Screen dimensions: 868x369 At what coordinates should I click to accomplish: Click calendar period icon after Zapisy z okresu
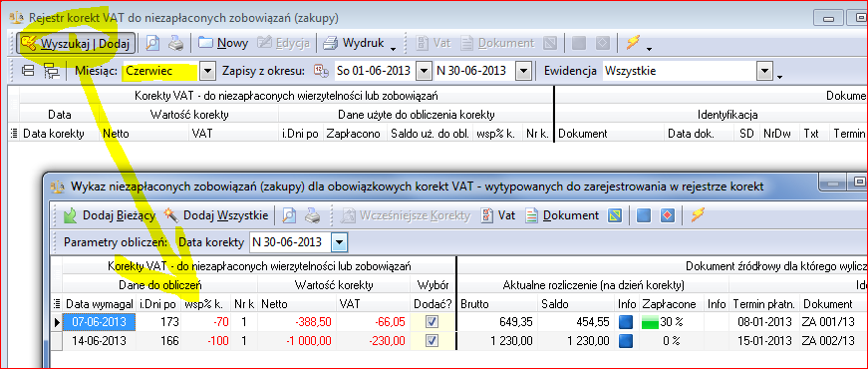pos(321,71)
